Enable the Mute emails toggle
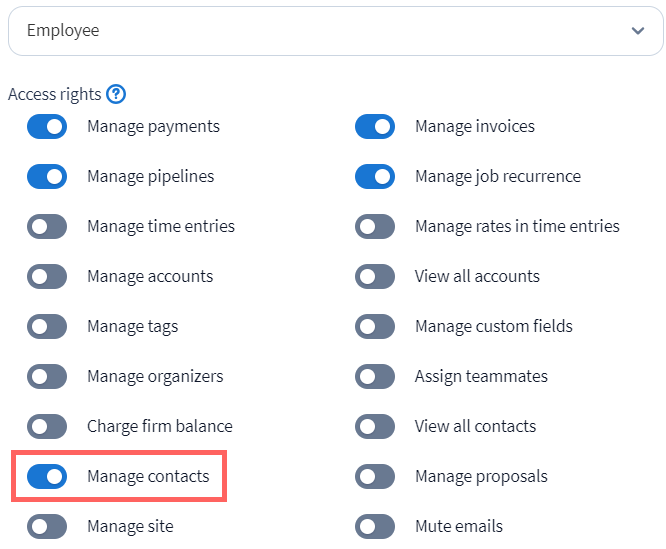 pyautogui.click(x=375, y=527)
